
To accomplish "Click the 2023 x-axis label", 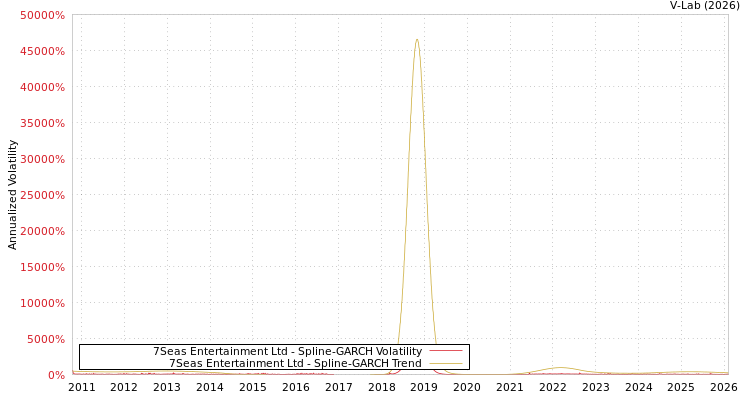I will click(x=596, y=387).
